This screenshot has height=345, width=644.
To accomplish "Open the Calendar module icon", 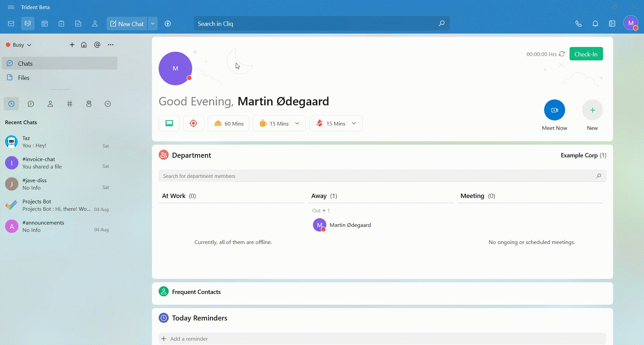I will pyautogui.click(x=45, y=24).
